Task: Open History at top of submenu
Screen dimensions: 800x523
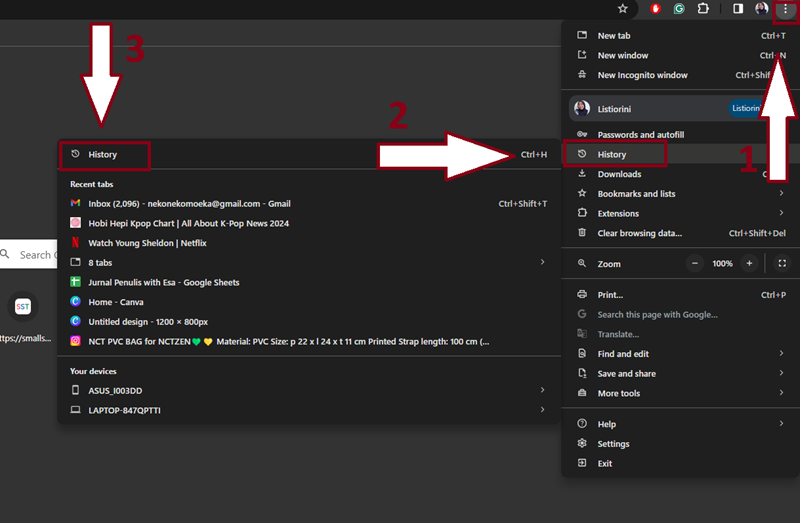Action: (x=309, y=155)
